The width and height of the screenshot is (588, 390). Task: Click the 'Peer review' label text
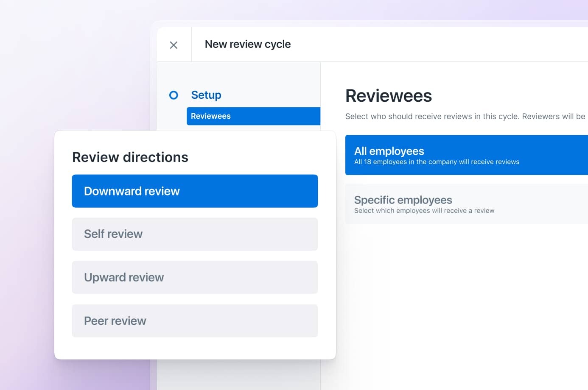pos(115,321)
